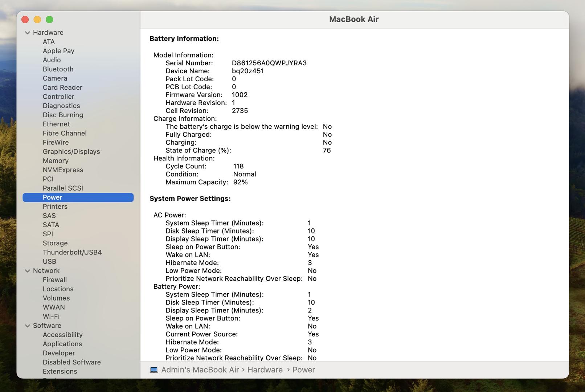This screenshot has height=392, width=585.
Task: Open Developer under Software
Action: point(59,353)
